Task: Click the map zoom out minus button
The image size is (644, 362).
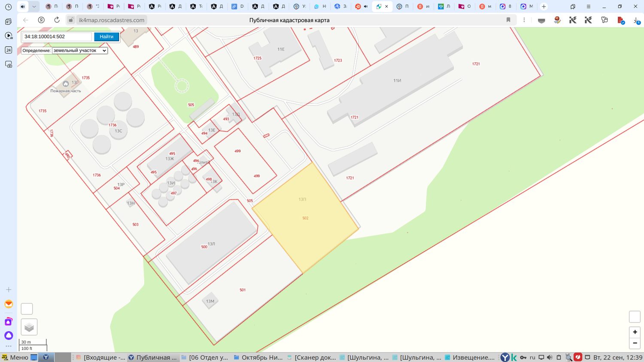Action: pyautogui.click(x=635, y=343)
